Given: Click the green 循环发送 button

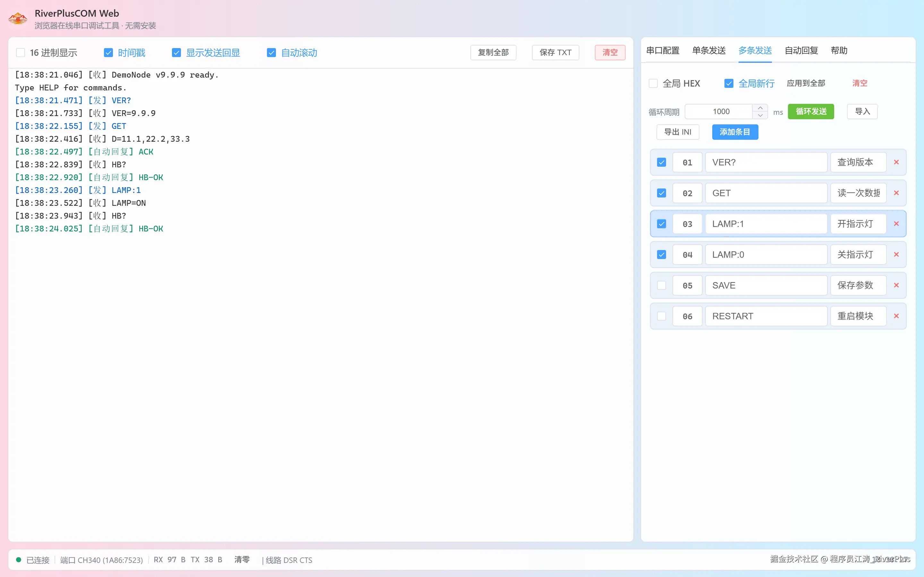Looking at the screenshot, I should (811, 112).
